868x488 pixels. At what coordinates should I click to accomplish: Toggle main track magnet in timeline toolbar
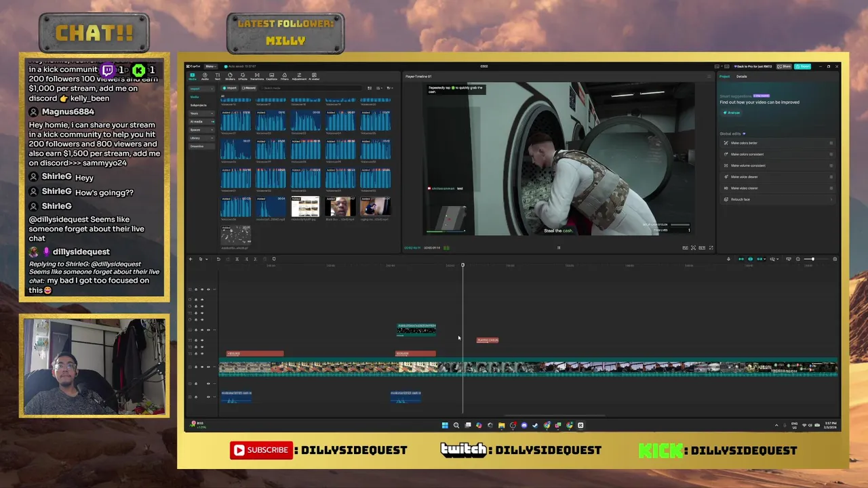click(x=741, y=259)
